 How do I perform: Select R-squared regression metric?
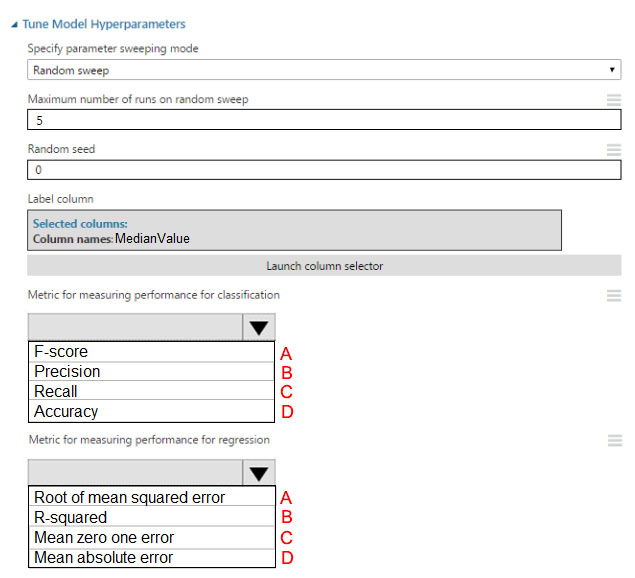point(151,517)
